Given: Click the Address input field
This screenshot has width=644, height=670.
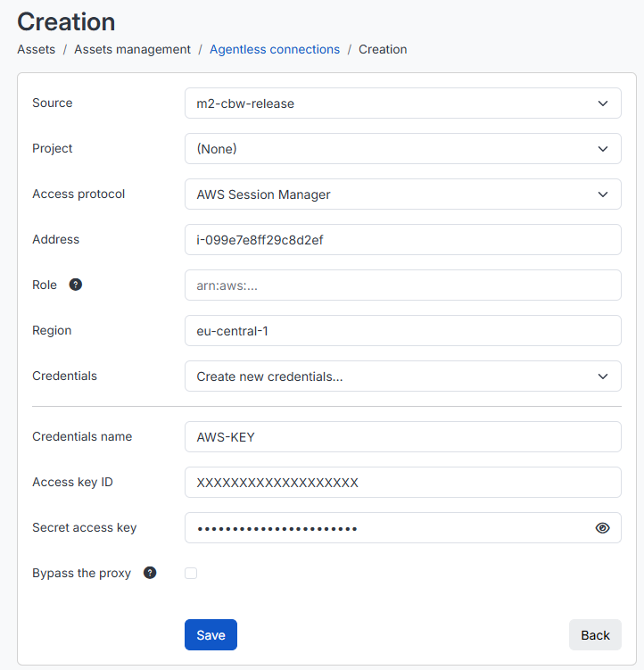Looking at the screenshot, I should pos(402,240).
